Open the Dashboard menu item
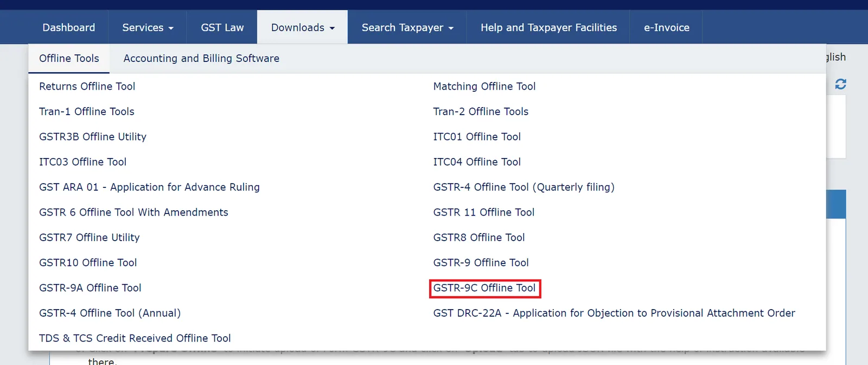Screen dimensions: 868x365 click(x=69, y=27)
